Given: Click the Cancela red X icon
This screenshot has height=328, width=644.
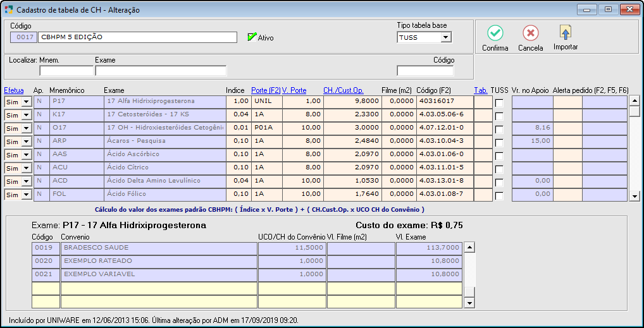Looking at the screenshot, I should (x=531, y=32).
